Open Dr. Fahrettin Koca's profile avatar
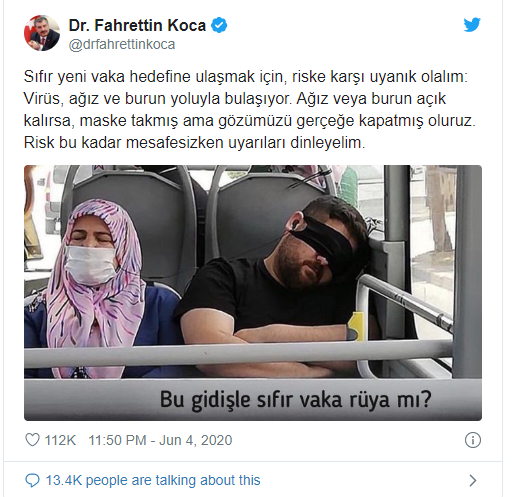Screen dimensions: 520x497 pos(42,33)
